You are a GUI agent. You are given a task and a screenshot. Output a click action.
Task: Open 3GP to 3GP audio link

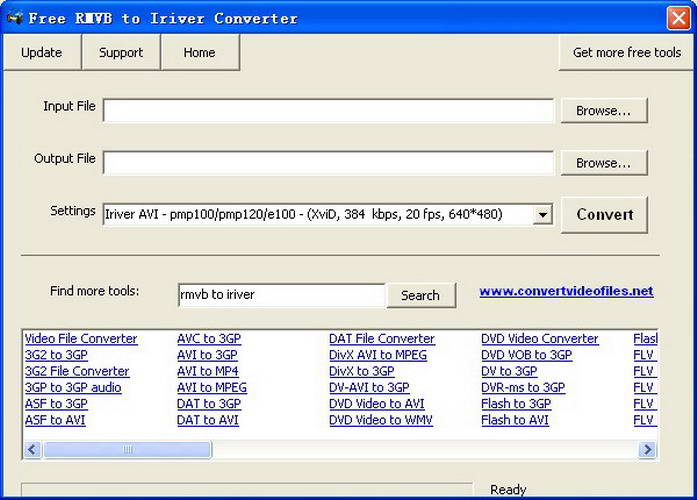point(73,388)
